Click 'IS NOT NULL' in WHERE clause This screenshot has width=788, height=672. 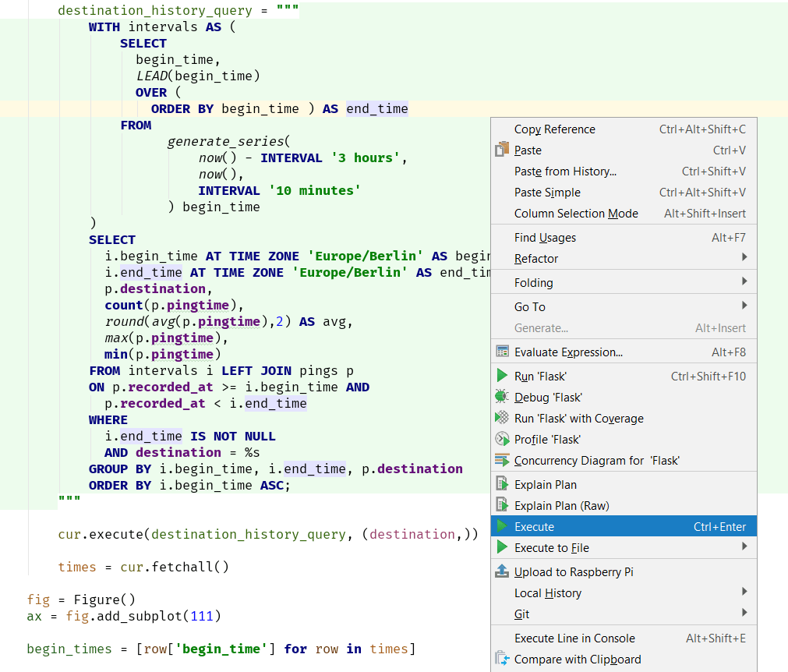(x=233, y=437)
